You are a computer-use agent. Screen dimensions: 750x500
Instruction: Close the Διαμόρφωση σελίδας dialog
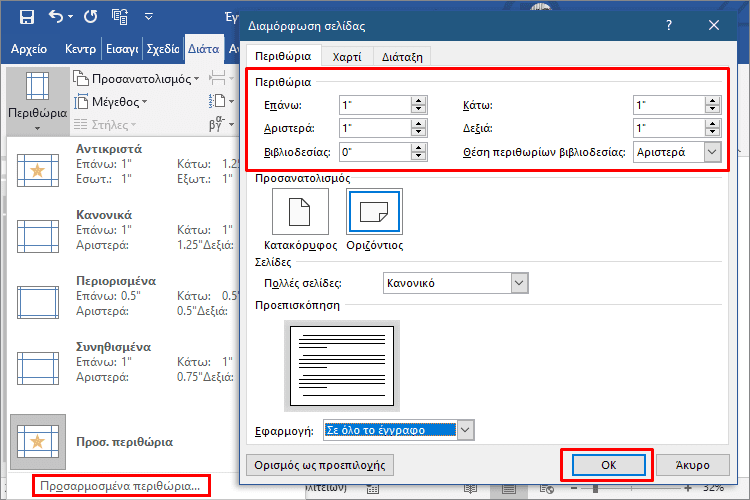[714, 25]
